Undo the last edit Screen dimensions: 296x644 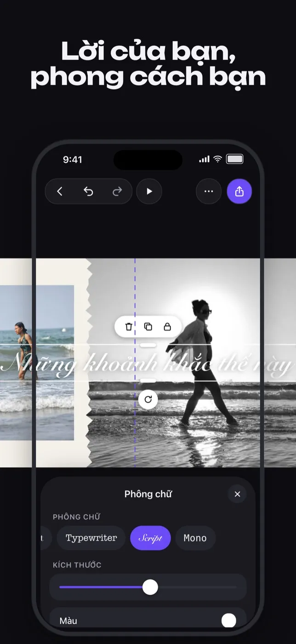(88, 191)
